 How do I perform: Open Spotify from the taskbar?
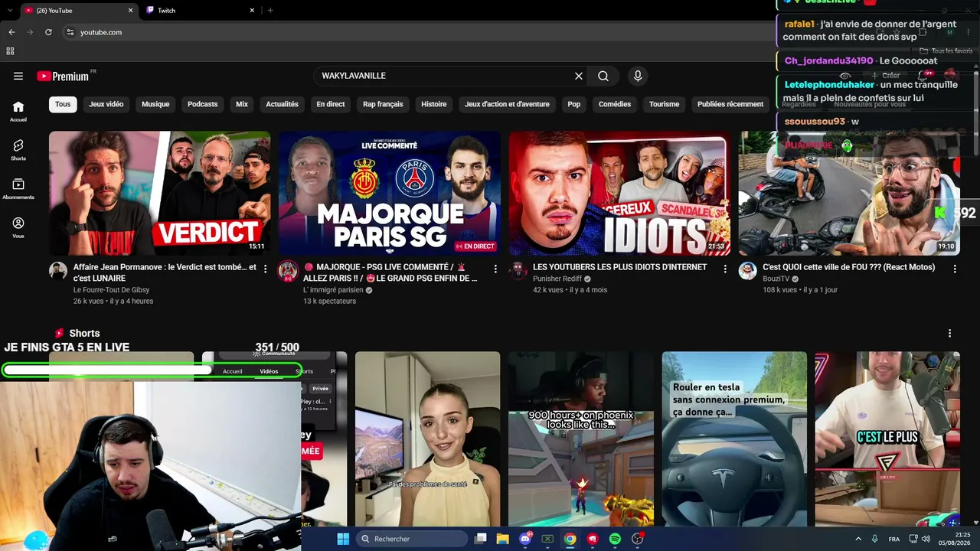(615, 539)
